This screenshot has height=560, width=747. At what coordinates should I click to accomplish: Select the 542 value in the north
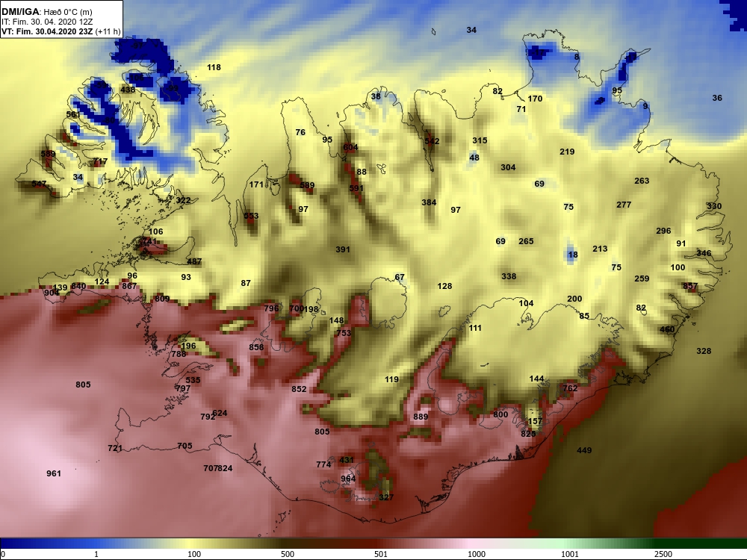tap(432, 141)
